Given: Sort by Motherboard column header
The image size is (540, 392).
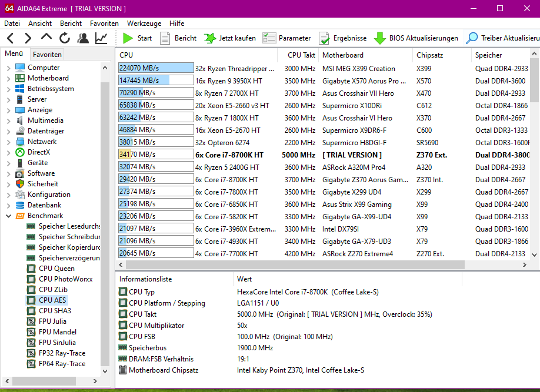Looking at the screenshot, I should point(365,55).
